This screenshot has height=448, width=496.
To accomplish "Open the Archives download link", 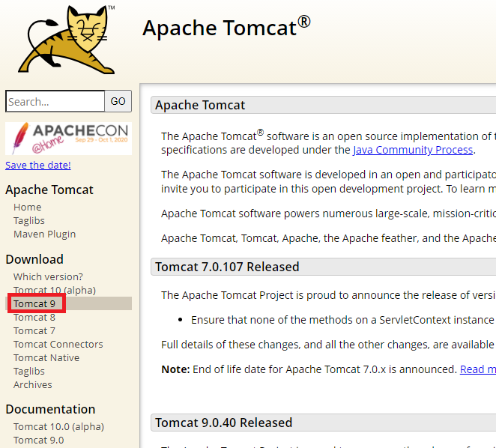I will (x=32, y=385).
